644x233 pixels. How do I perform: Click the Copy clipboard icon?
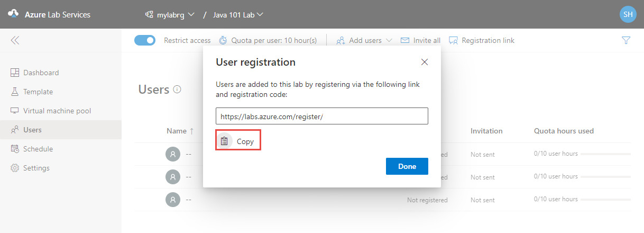pos(225,141)
